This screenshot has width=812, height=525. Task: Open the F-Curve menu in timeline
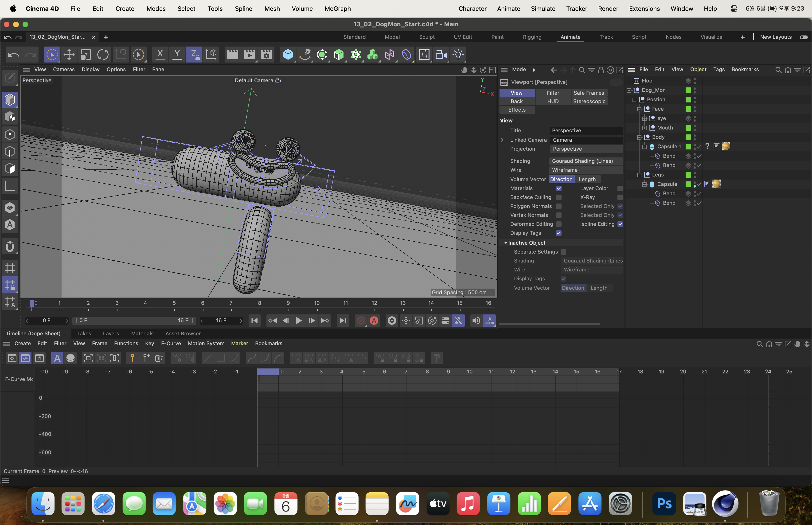tap(171, 343)
